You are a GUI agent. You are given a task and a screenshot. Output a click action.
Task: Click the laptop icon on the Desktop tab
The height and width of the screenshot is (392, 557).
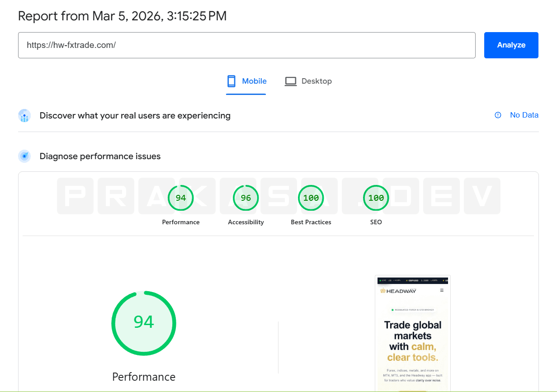(290, 80)
